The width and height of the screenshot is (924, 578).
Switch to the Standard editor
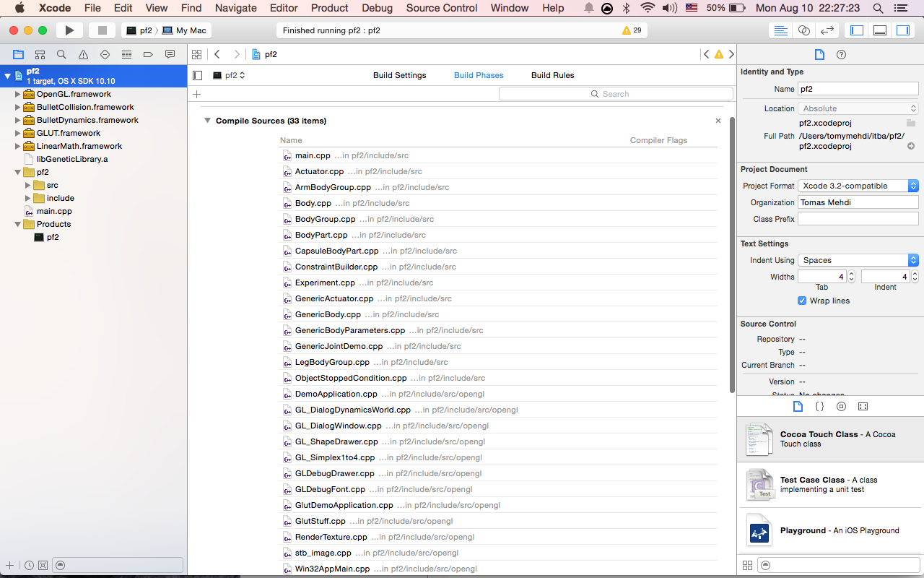coord(780,30)
